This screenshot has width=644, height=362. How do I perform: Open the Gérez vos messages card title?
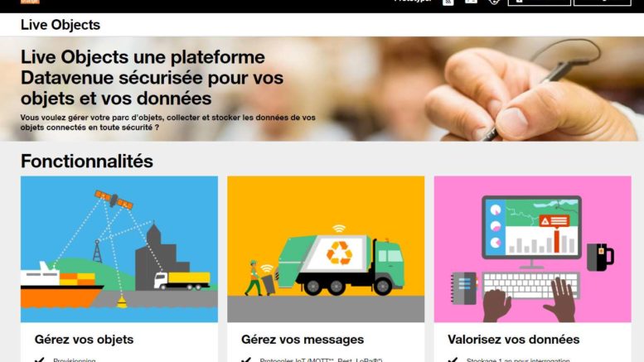click(303, 340)
